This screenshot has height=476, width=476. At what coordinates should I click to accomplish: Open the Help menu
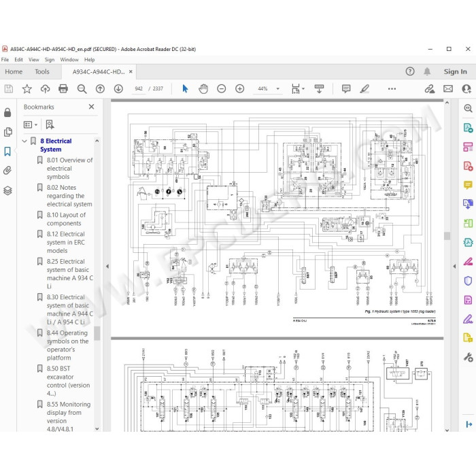(x=90, y=60)
